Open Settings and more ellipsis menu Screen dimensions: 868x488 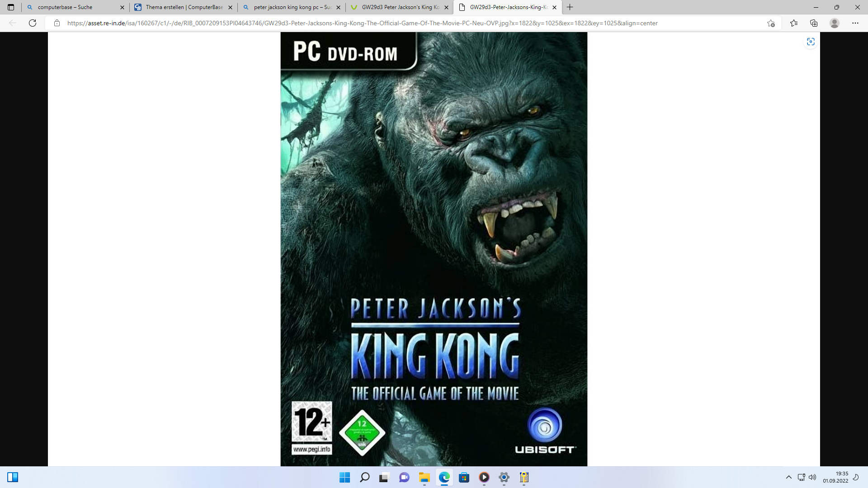pyautogui.click(x=855, y=23)
